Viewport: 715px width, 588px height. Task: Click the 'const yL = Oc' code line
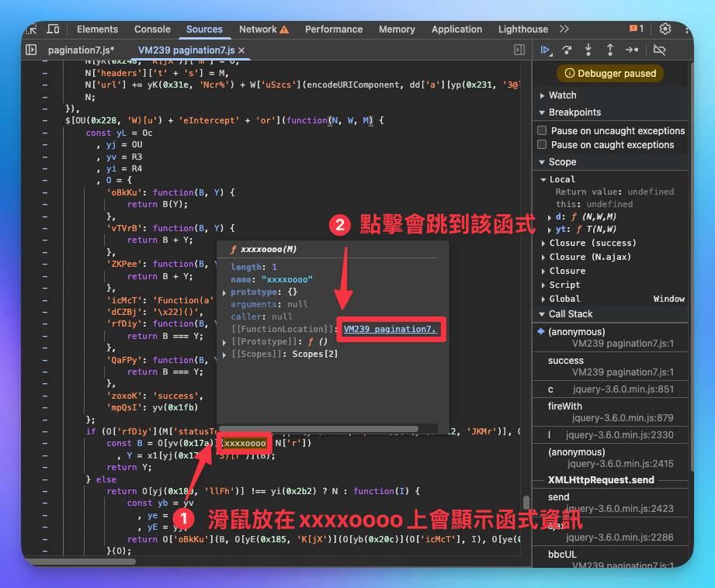[x=119, y=133]
